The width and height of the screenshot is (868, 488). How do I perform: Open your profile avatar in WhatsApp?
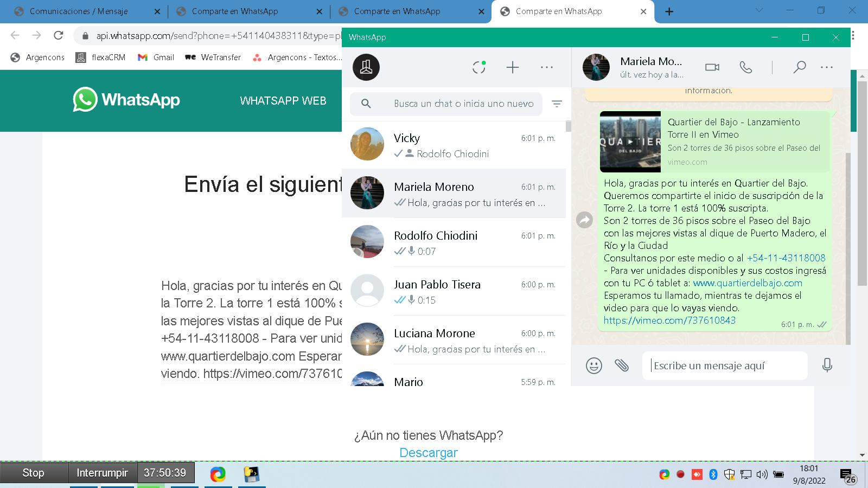(x=366, y=67)
